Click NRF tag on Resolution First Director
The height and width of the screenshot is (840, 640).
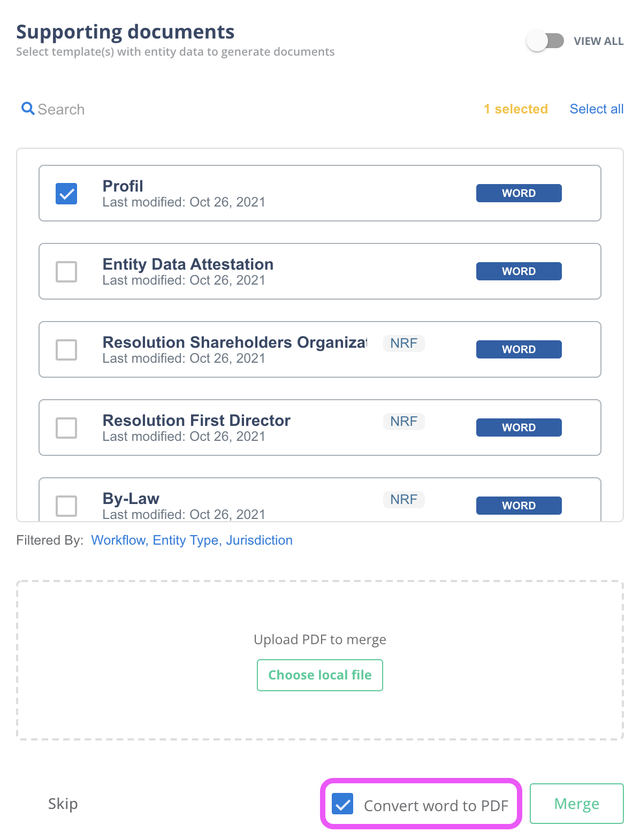tap(403, 422)
